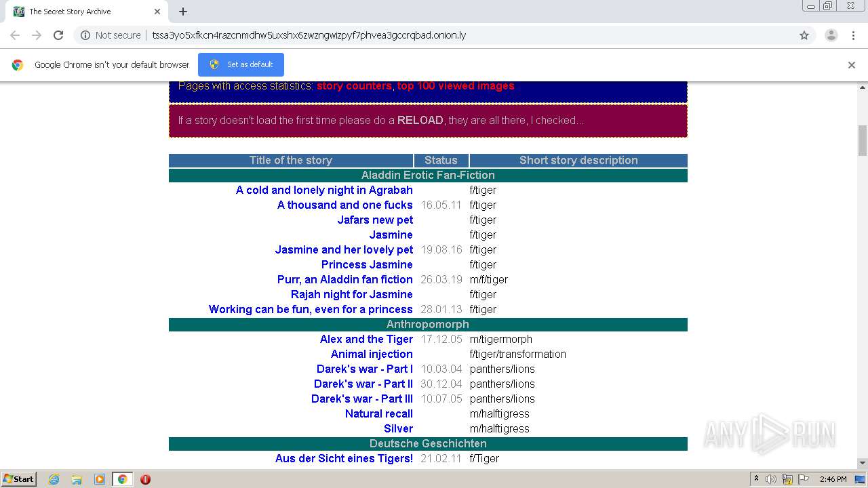Open the top 100 viewed images link
868x488 pixels.
pos(456,86)
